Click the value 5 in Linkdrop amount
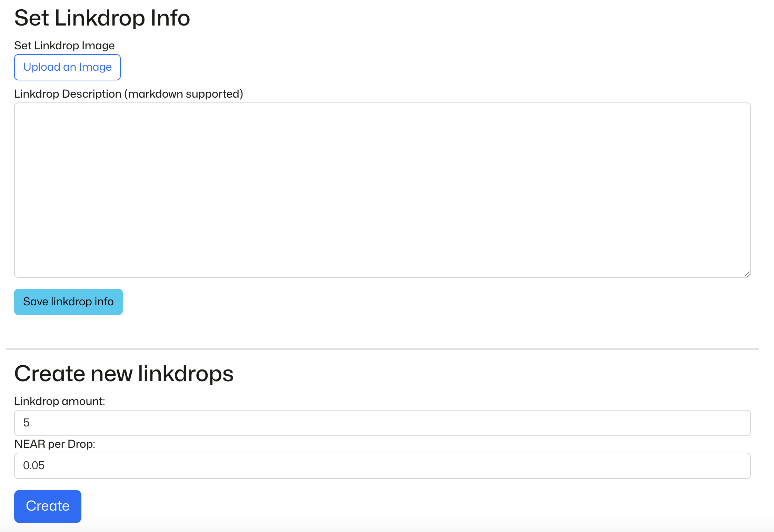 point(26,423)
